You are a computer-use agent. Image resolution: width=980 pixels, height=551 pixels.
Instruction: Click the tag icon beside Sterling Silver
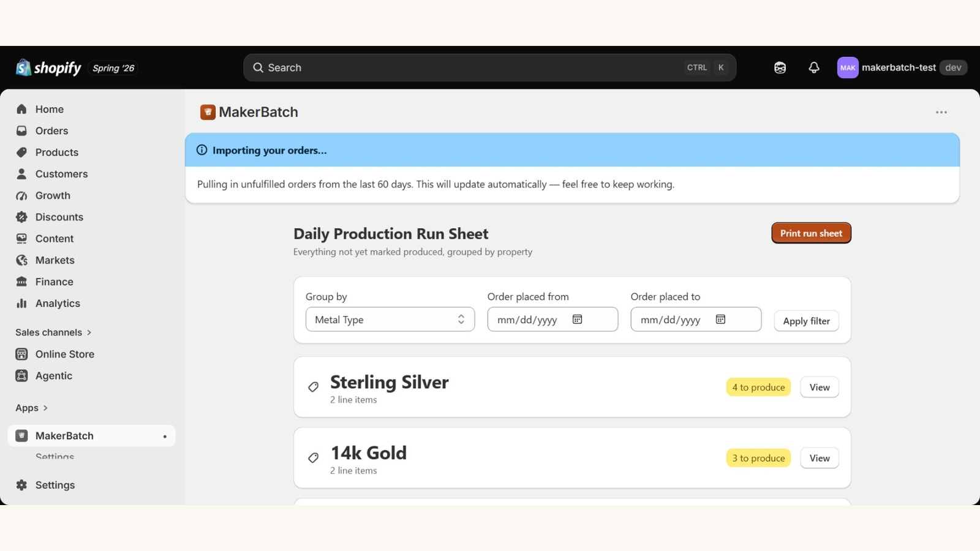(313, 387)
